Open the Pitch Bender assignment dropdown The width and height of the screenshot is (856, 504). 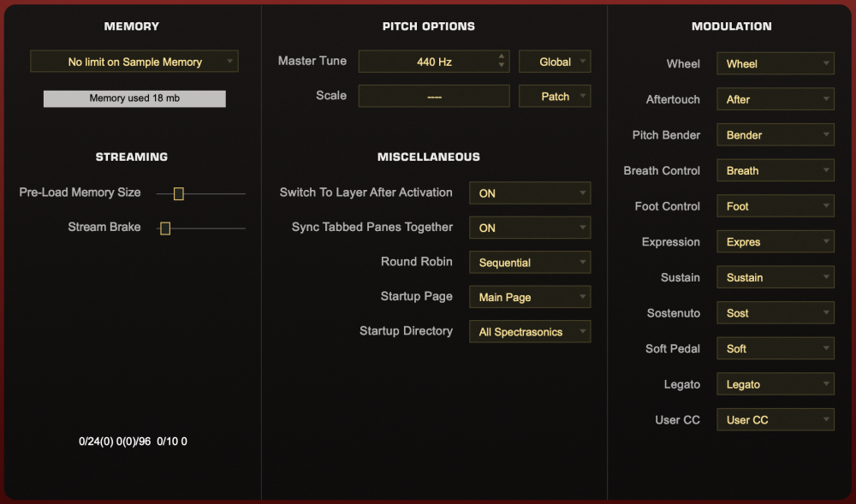click(775, 135)
